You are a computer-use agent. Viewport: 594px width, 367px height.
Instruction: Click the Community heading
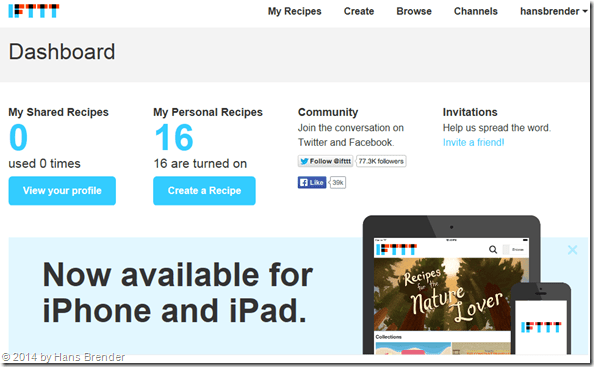coord(328,112)
